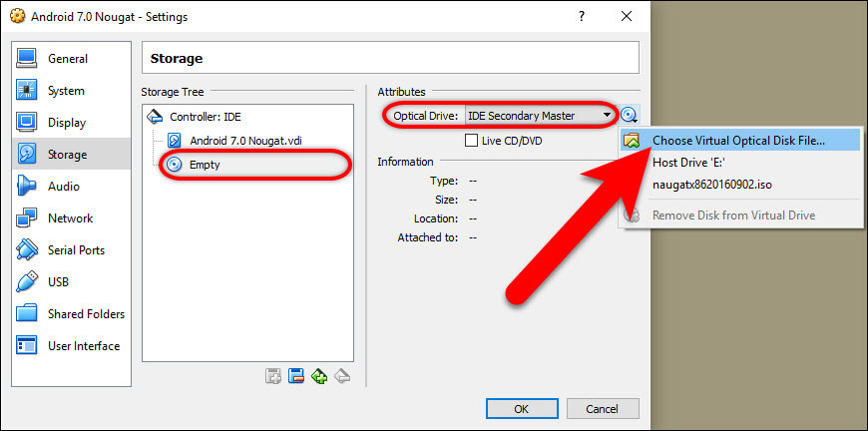
Task: Open the Shared Folders settings category
Action: pyautogui.click(x=71, y=314)
